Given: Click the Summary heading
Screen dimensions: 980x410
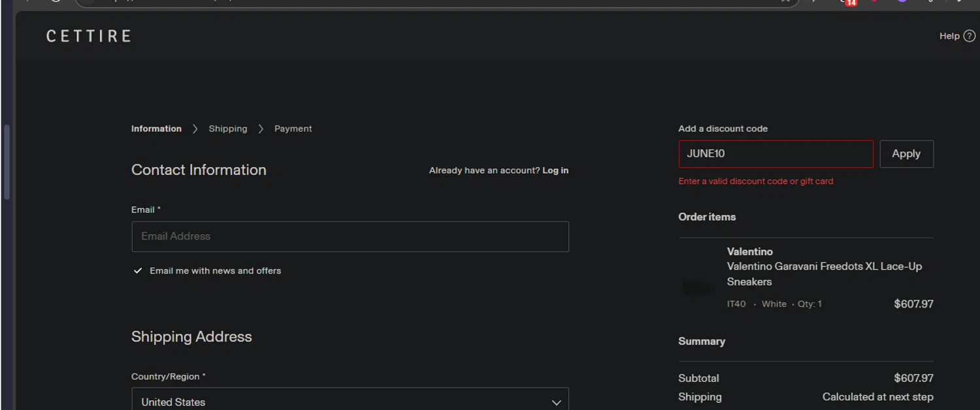Looking at the screenshot, I should coord(702,341).
